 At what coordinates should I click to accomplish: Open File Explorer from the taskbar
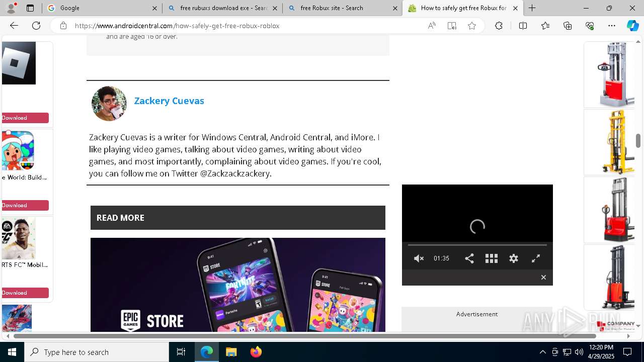pos(231,352)
